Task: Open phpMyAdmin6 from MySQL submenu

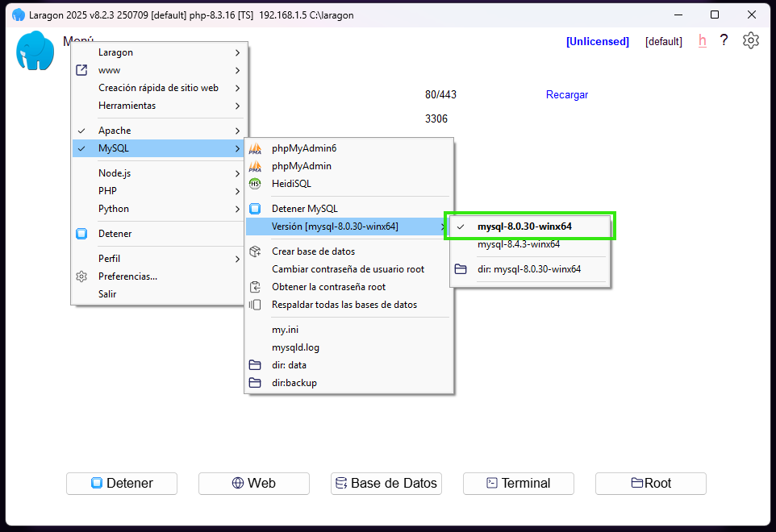Action: point(303,148)
